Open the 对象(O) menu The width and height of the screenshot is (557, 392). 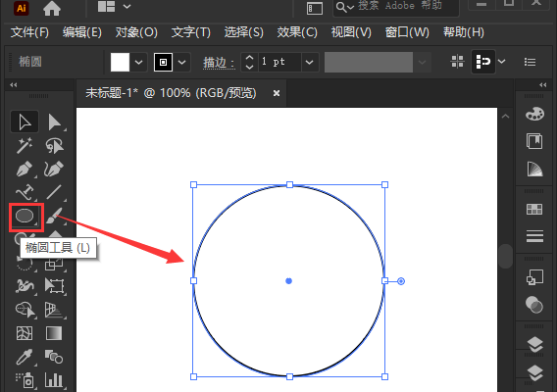click(136, 32)
